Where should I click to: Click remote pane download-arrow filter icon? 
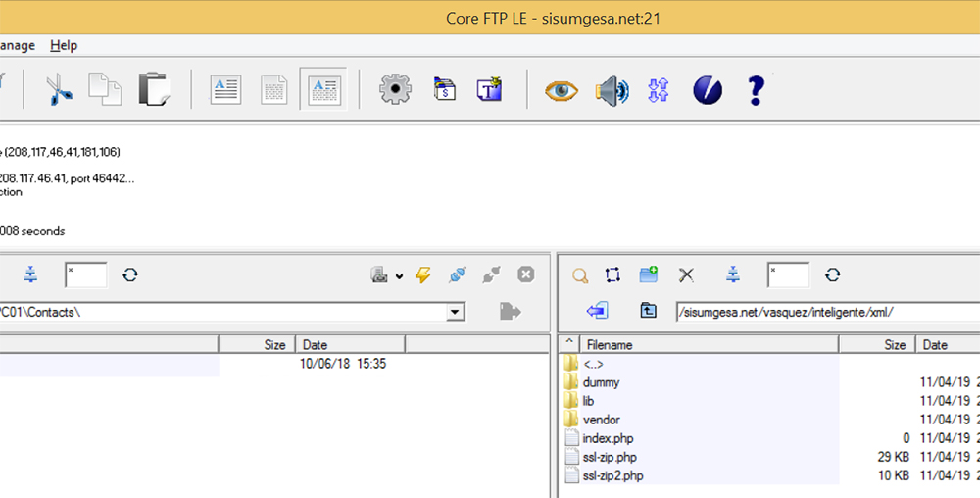(733, 274)
